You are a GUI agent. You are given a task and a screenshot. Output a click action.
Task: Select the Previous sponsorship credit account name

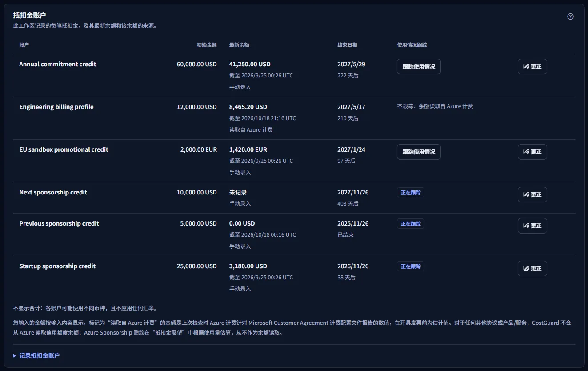pyautogui.click(x=59, y=223)
